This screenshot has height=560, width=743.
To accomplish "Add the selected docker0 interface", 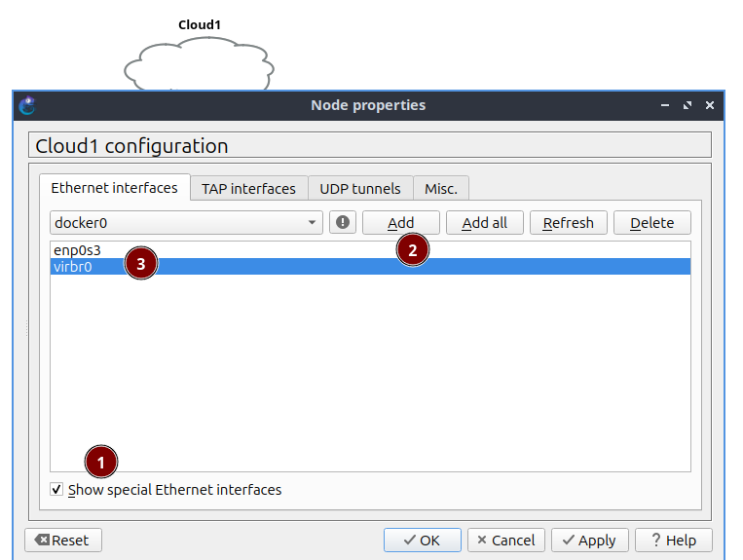I will point(400,223).
